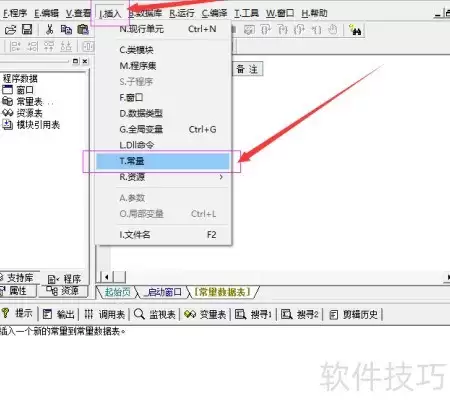
Task: Close the left panel with X button
Action: (85, 61)
